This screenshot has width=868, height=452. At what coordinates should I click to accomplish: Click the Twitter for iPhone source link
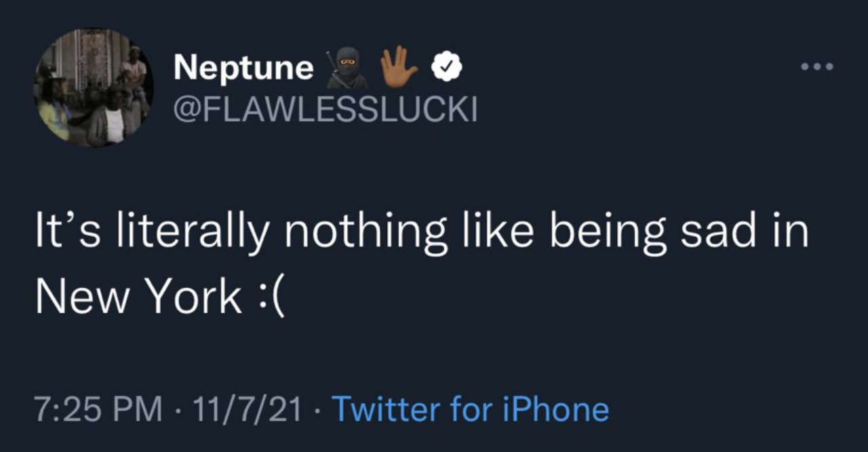point(473,409)
